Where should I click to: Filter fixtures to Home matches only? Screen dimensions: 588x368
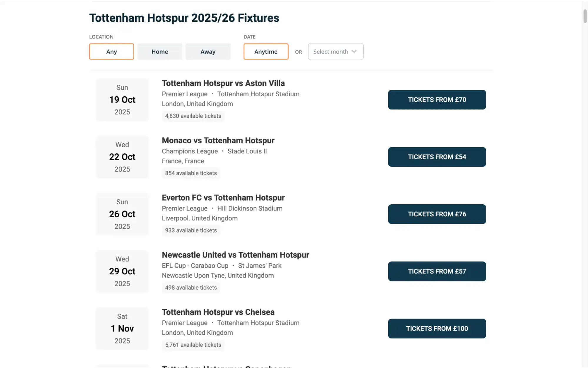pos(160,51)
